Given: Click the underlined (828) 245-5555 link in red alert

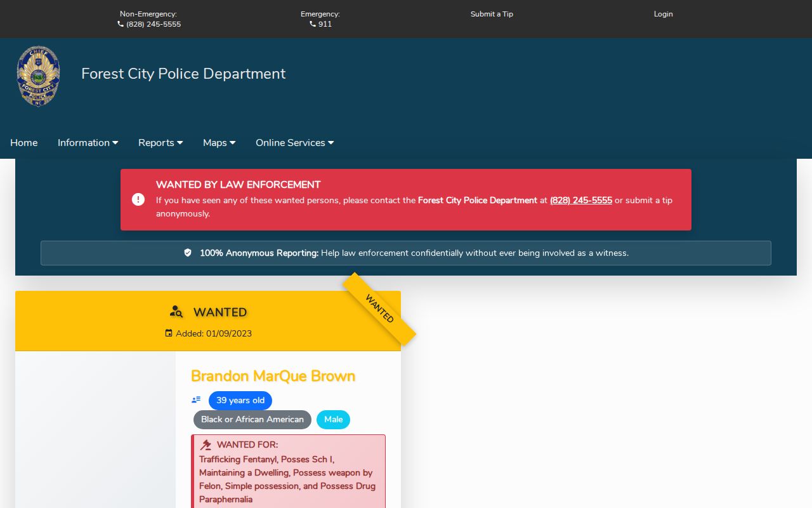Looking at the screenshot, I should [x=581, y=200].
